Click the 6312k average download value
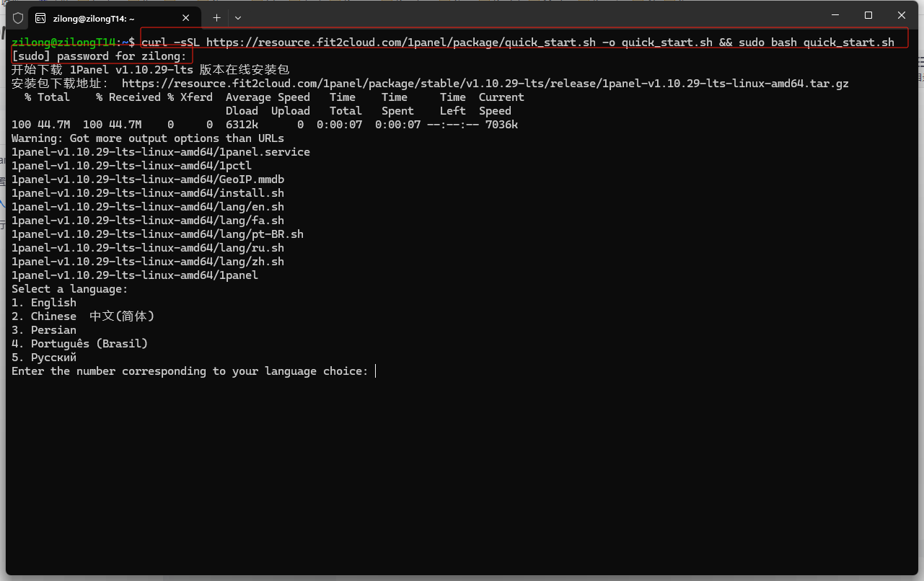Screen dimensions: 924x581 [242, 125]
